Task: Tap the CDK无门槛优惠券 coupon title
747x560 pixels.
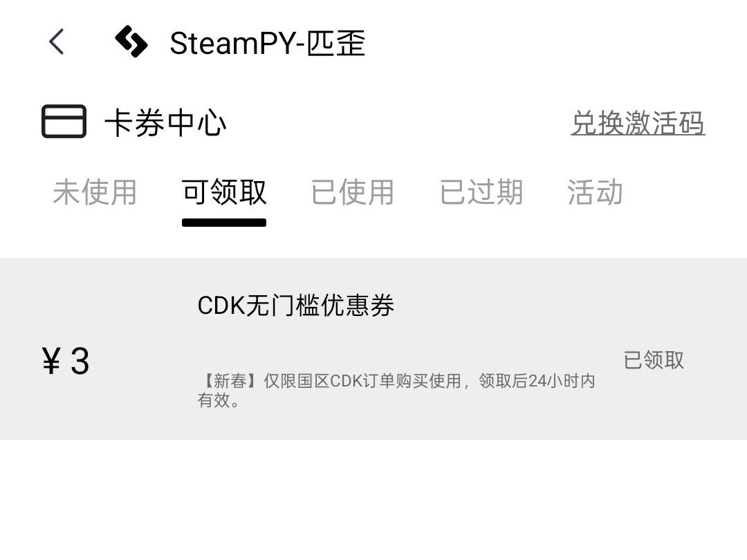Action: tap(296, 306)
